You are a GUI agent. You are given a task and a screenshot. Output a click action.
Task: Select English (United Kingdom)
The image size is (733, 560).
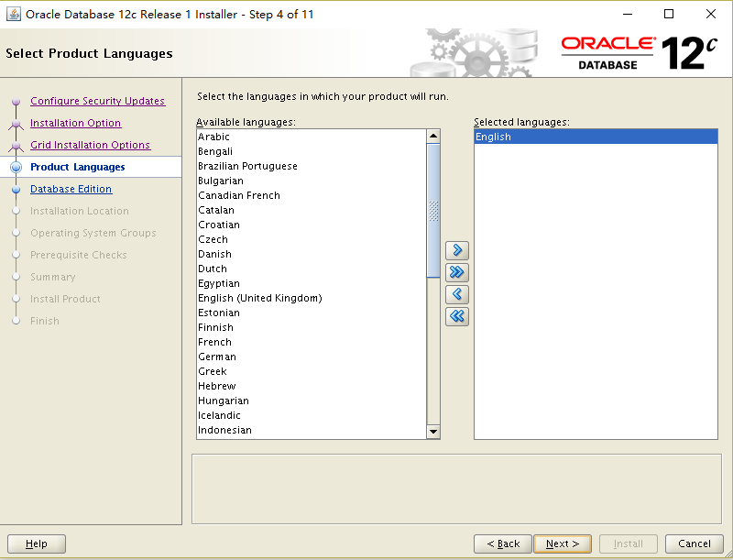click(x=312, y=298)
